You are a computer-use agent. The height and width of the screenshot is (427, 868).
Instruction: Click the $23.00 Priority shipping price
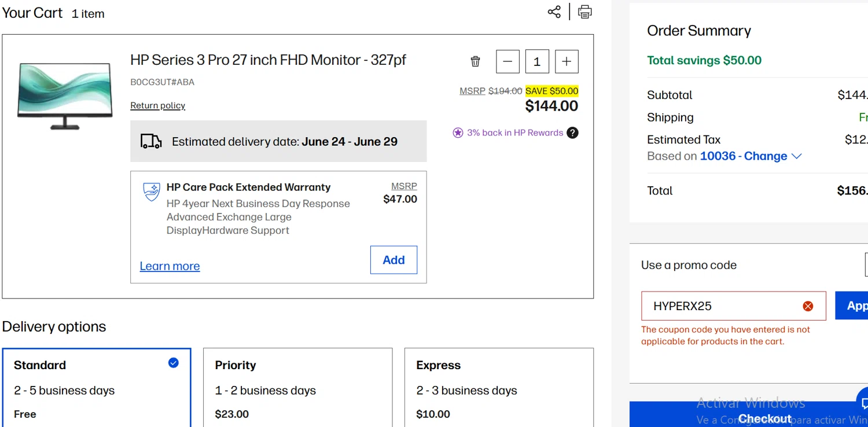coord(232,414)
